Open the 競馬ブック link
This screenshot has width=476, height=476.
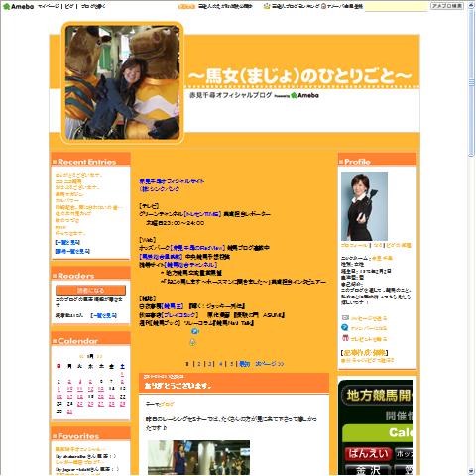[x=167, y=323]
